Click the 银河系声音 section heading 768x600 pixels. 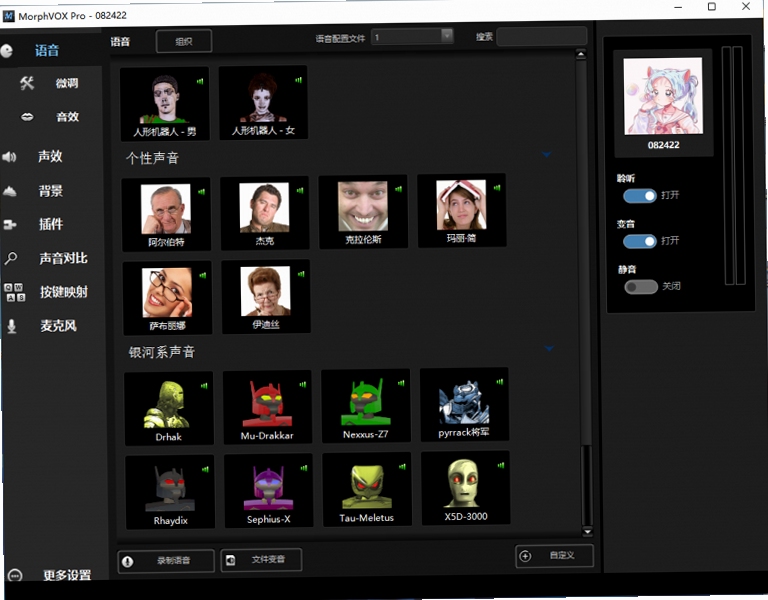click(x=162, y=352)
